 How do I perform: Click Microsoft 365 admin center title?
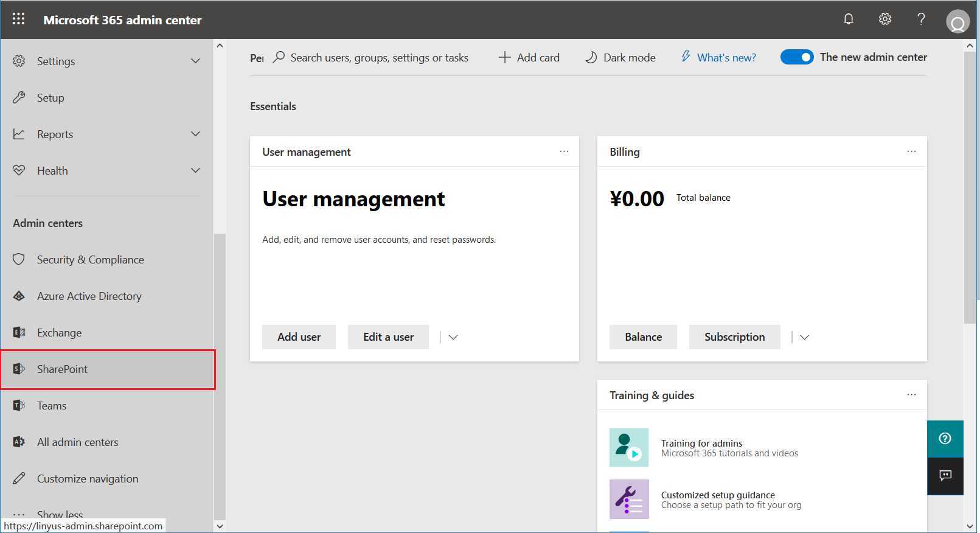coord(122,19)
